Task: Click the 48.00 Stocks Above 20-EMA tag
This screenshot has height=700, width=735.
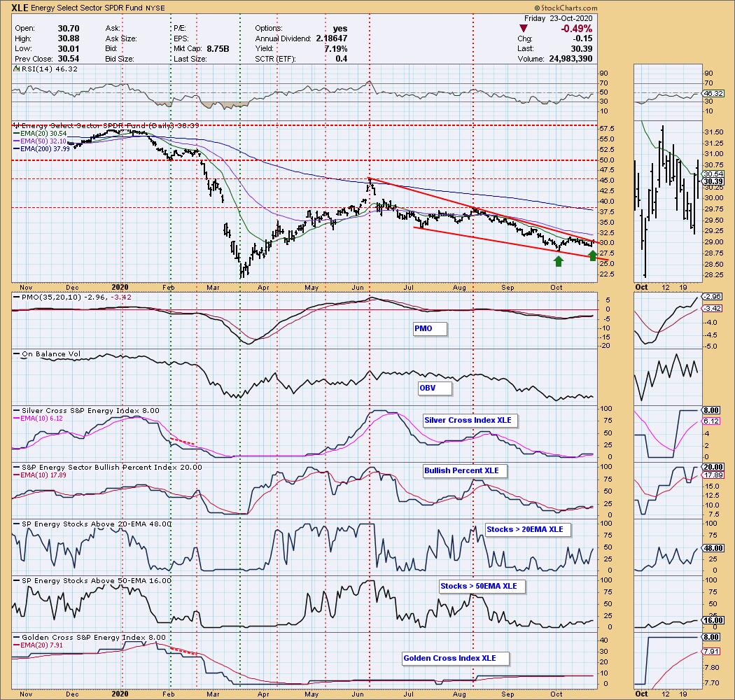Action: (713, 548)
